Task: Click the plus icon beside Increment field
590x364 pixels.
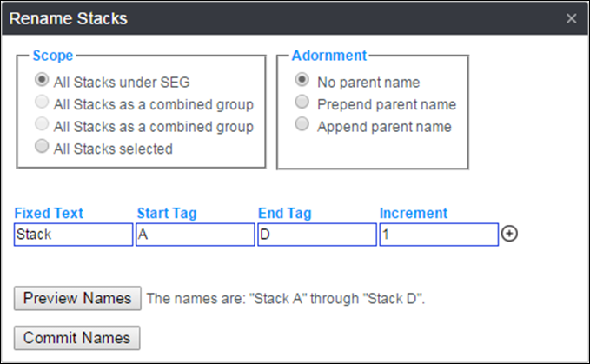Action: [510, 235]
